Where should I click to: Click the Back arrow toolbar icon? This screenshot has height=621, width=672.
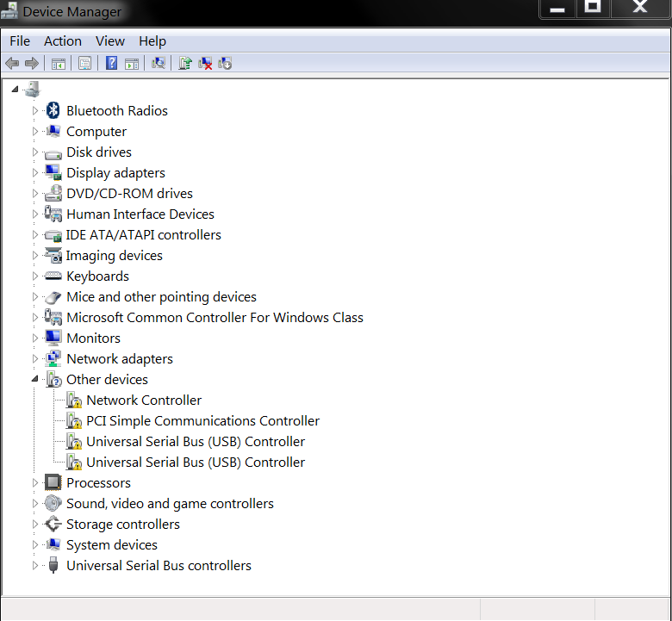[12, 64]
